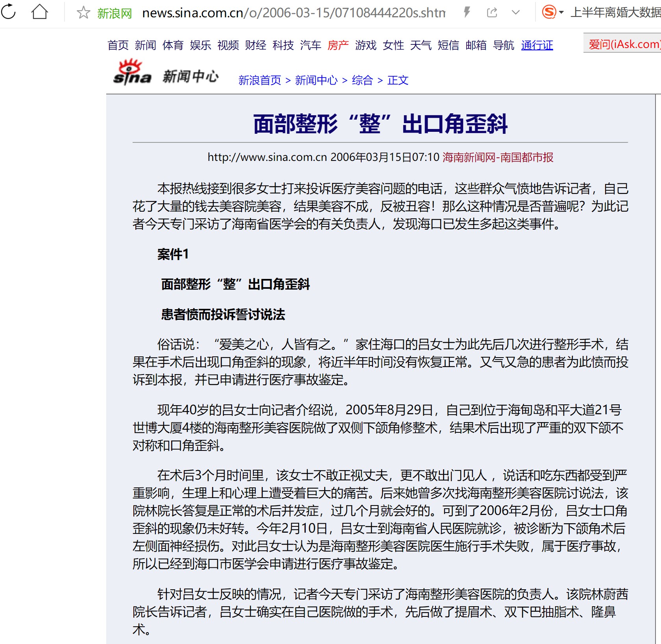Open the 天气 navigation link
The height and width of the screenshot is (644, 661).
point(421,45)
